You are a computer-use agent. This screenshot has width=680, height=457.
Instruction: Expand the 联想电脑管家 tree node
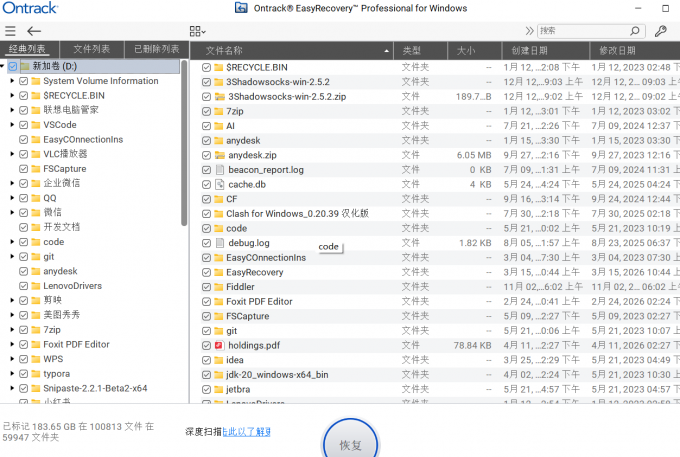[x=12, y=110]
